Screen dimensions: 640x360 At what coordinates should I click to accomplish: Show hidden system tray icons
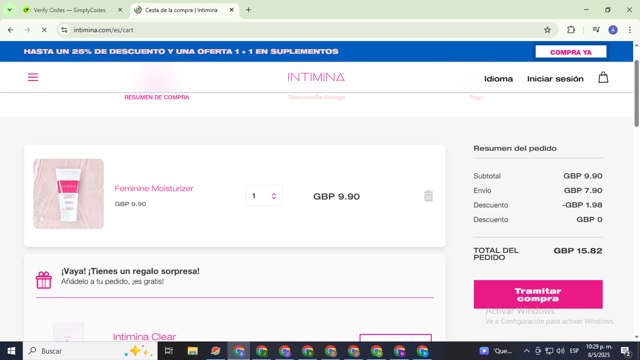point(527,351)
